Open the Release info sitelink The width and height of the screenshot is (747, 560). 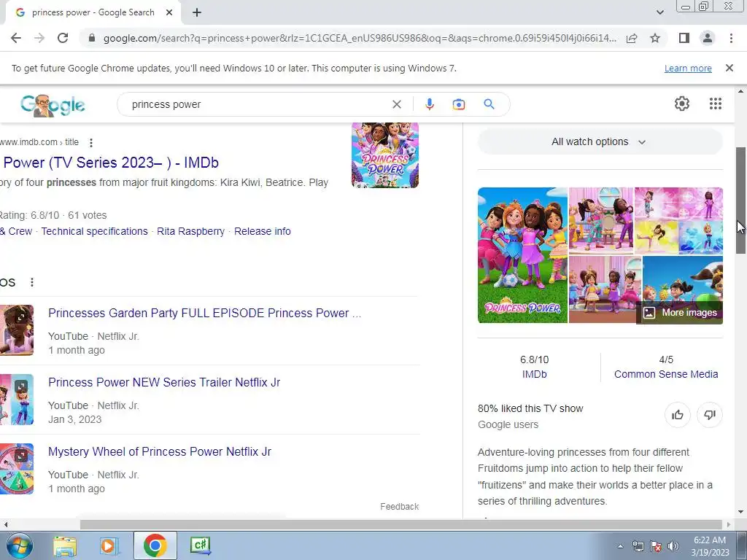pyautogui.click(x=263, y=231)
